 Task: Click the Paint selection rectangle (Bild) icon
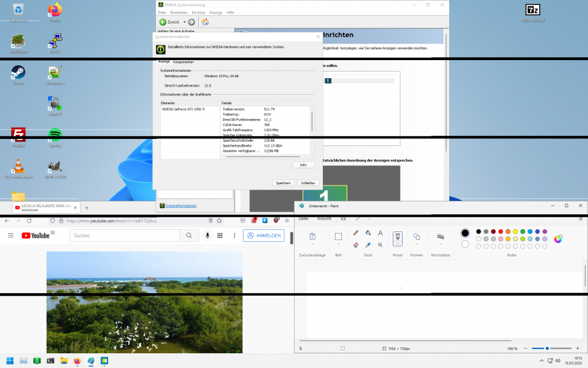click(338, 237)
